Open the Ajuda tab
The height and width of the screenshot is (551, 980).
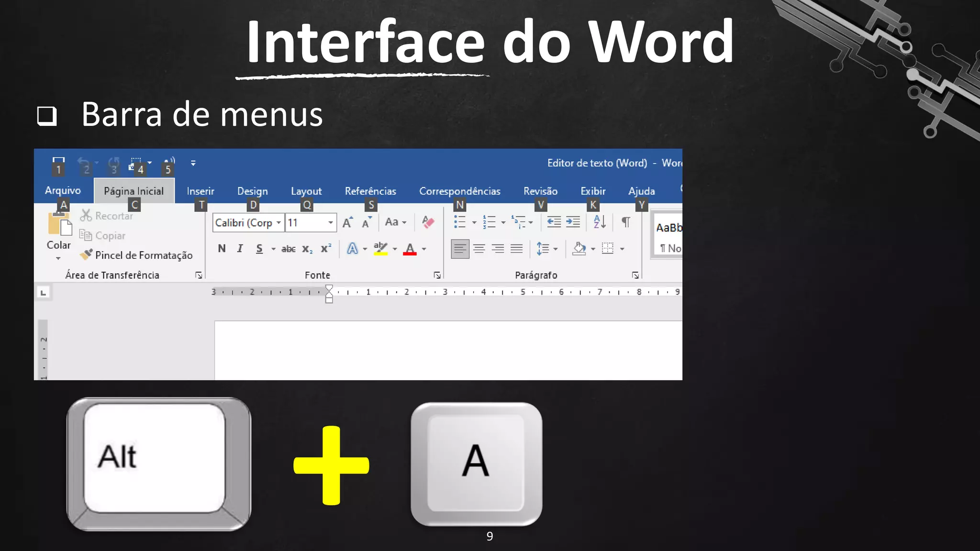coord(642,191)
